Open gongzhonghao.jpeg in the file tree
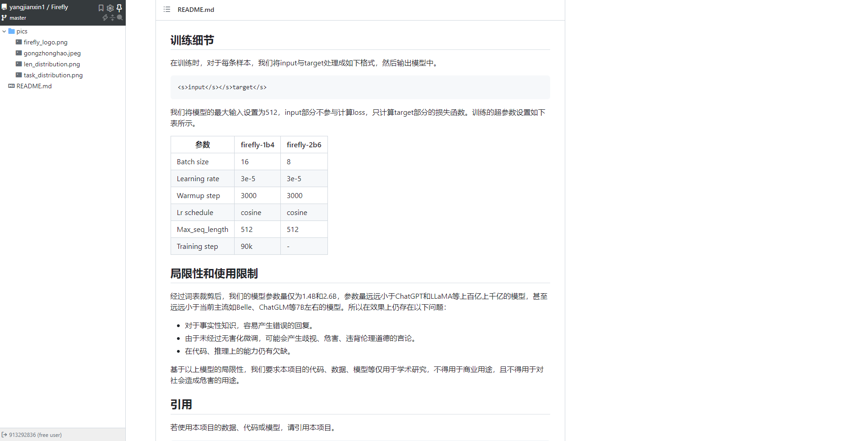Screen dimensions: 868x441 52,53
